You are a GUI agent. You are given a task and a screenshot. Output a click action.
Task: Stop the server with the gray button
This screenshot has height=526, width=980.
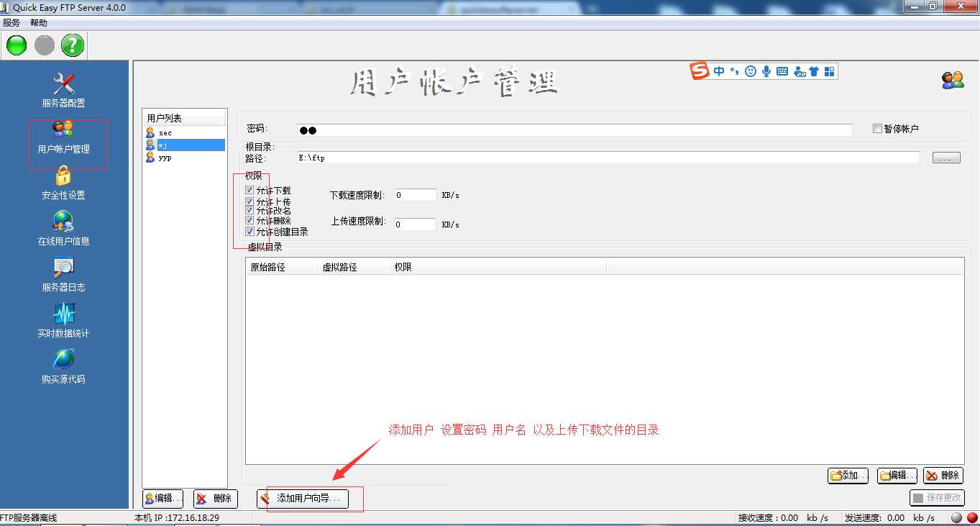pyautogui.click(x=45, y=46)
